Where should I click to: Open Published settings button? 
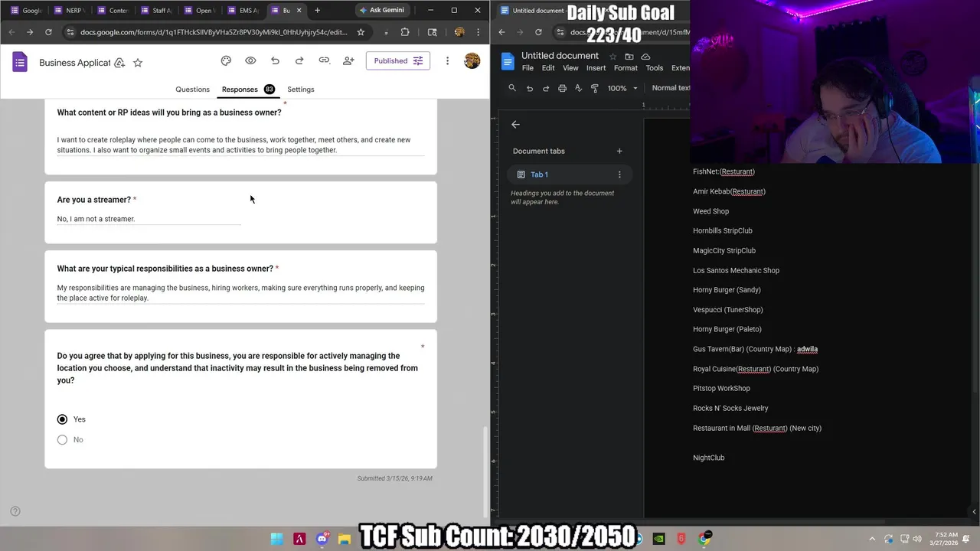pyautogui.click(x=398, y=61)
